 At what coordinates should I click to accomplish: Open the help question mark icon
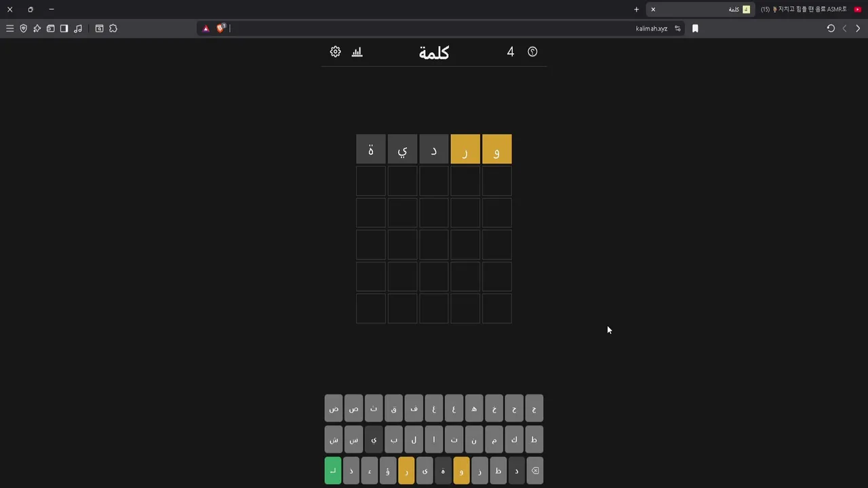click(532, 52)
